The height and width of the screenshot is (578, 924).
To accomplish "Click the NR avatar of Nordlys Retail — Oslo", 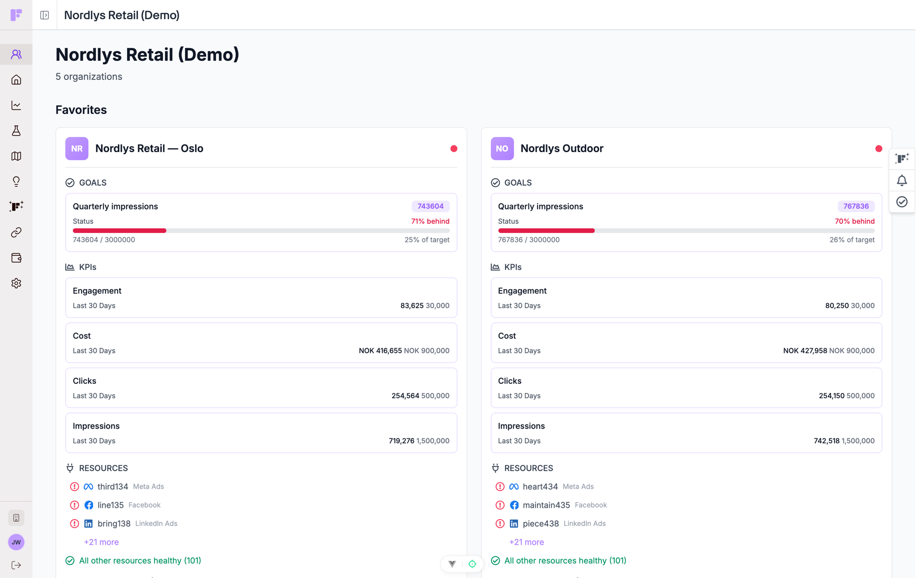I will (x=77, y=148).
